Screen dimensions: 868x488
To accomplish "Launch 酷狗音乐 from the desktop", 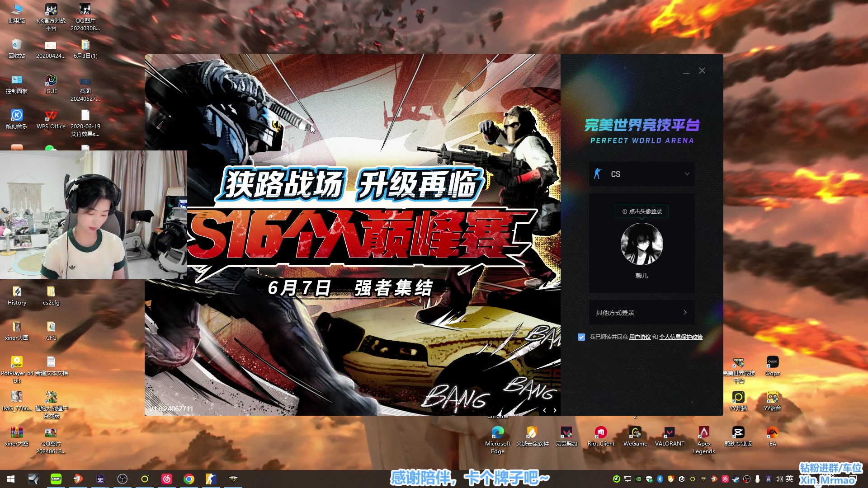I will click(17, 119).
